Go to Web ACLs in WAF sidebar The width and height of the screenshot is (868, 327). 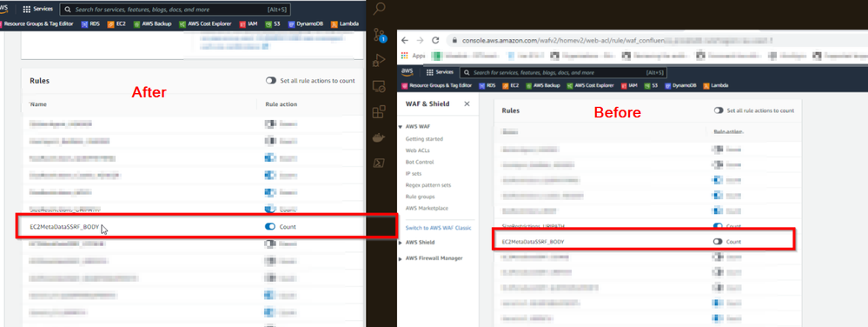418,150
